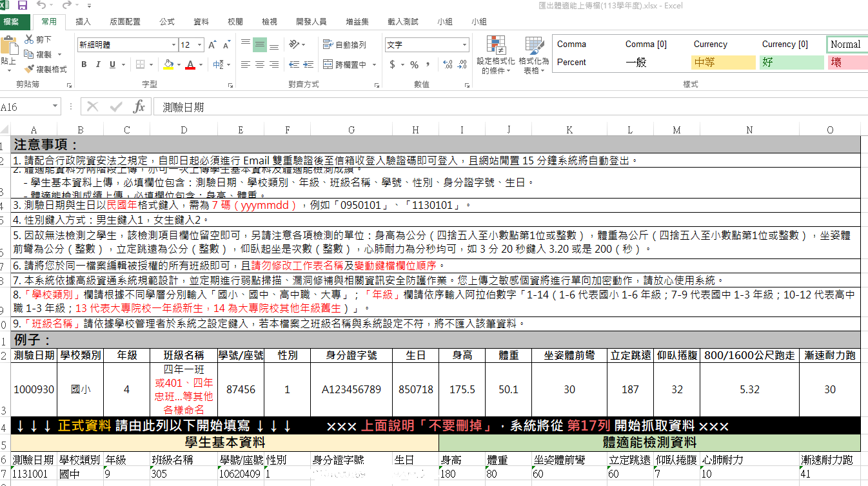Undo the last action
The image size is (868, 486).
click(42, 6)
